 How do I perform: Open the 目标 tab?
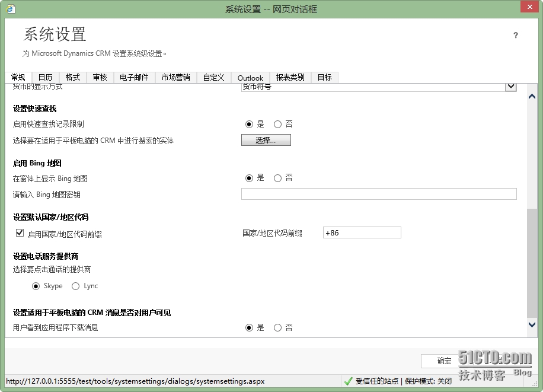[325, 77]
